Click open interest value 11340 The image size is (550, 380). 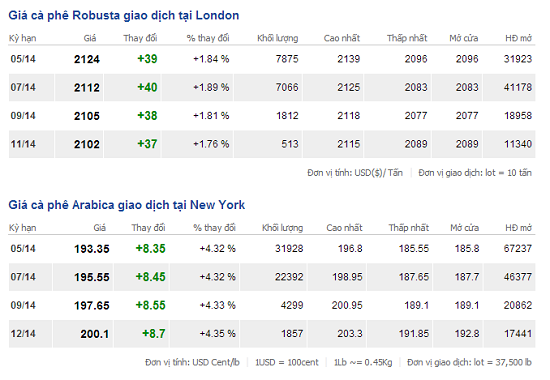(518, 144)
